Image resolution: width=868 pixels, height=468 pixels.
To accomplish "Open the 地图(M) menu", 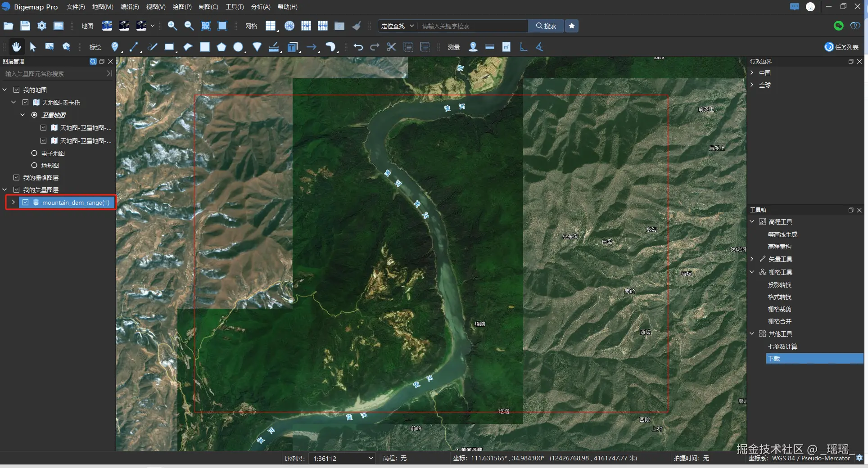I will pos(103,7).
